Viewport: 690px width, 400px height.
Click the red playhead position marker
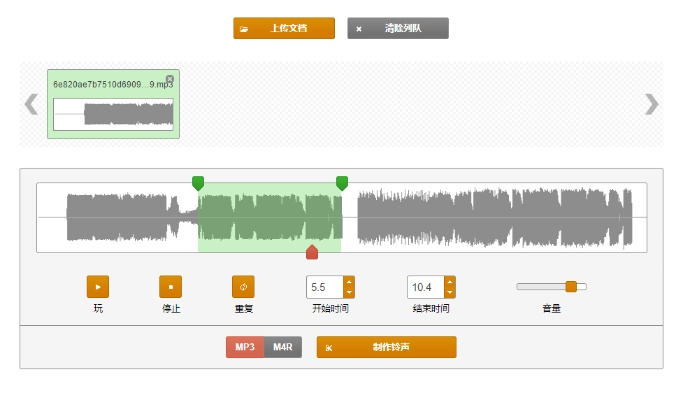tap(312, 252)
